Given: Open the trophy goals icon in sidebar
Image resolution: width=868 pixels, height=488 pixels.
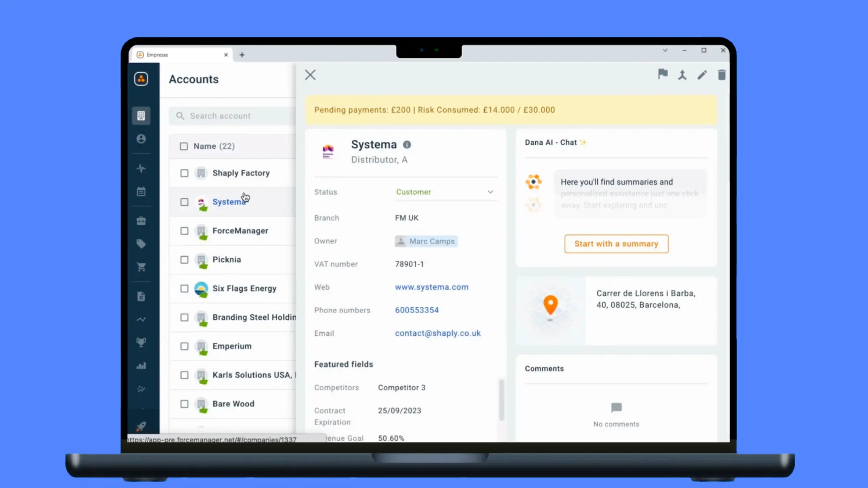Looking at the screenshot, I should pyautogui.click(x=141, y=343).
